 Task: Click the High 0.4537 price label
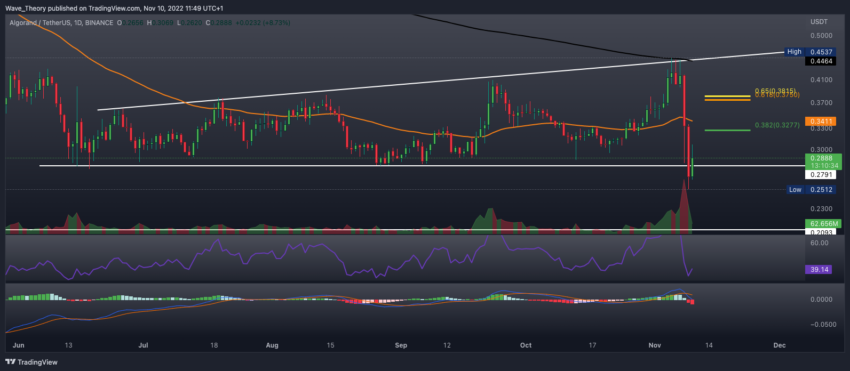(x=809, y=52)
